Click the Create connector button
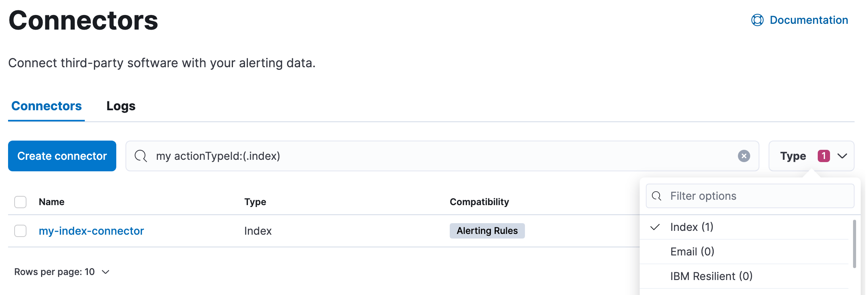The width and height of the screenshot is (868, 295). pyautogui.click(x=62, y=156)
